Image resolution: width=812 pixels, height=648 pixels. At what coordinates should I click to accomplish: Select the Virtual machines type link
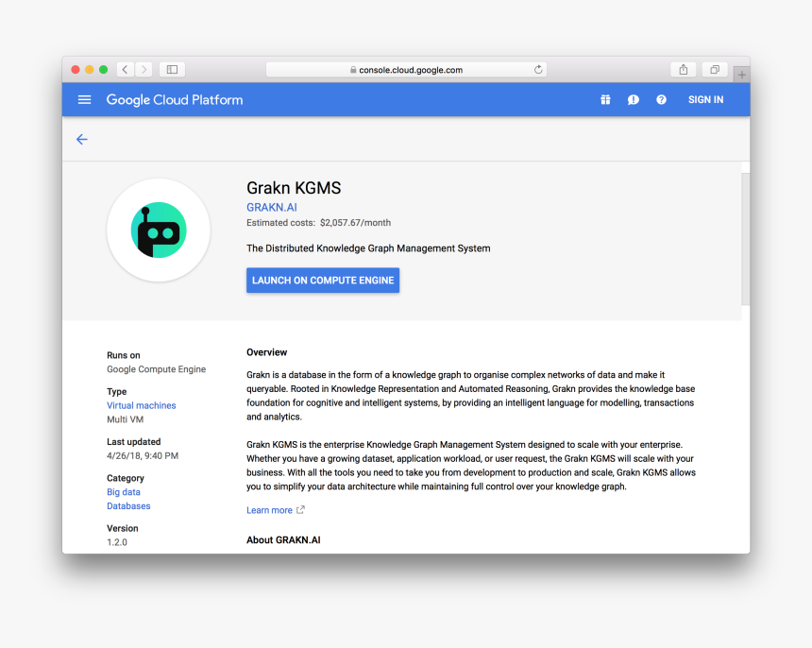point(141,404)
